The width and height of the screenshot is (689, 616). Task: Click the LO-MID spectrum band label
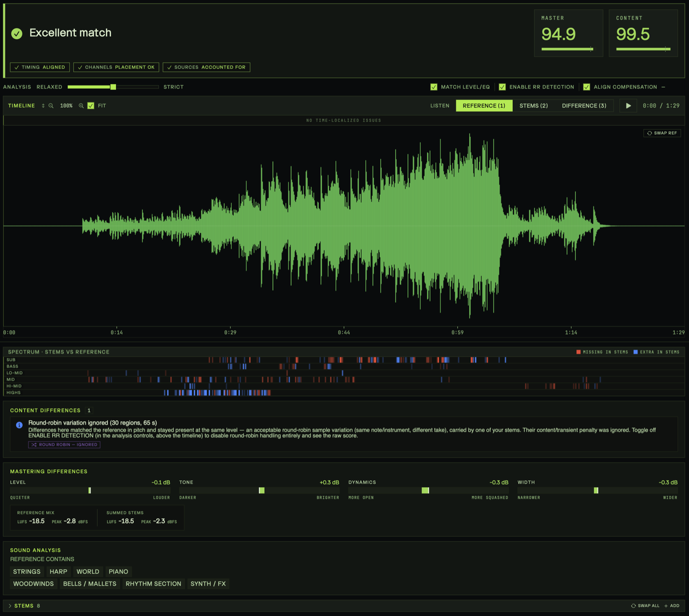(15, 373)
